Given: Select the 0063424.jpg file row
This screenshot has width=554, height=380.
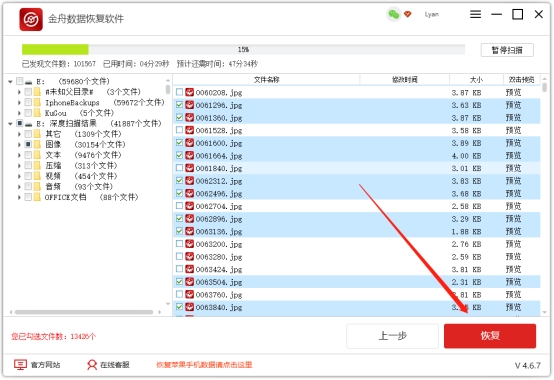Looking at the screenshot, I should (x=357, y=269).
